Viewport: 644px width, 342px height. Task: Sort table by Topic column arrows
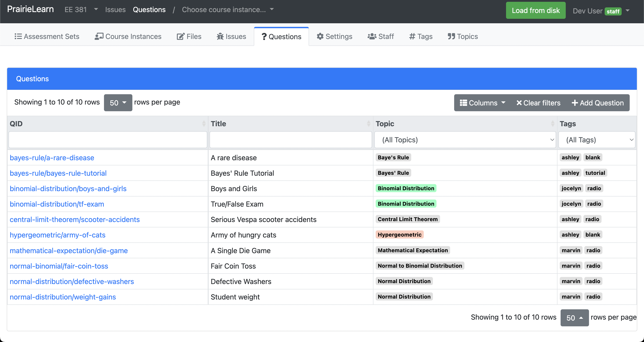[553, 124]
